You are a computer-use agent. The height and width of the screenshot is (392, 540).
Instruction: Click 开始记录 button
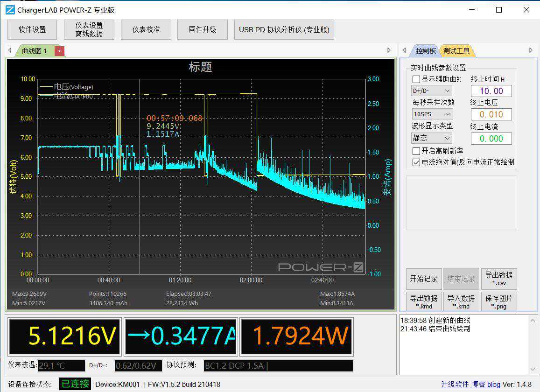tap(423, 279)
